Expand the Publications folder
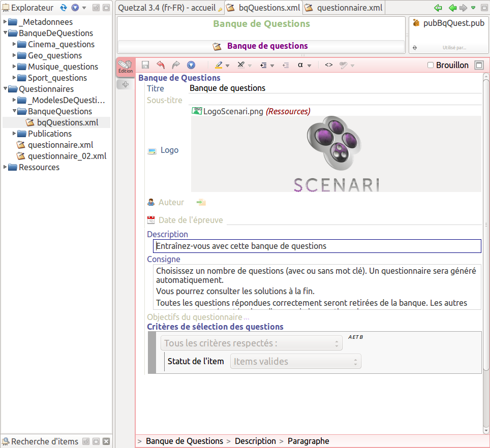This screenshot has width=490, height=448. tap(14, 133)
